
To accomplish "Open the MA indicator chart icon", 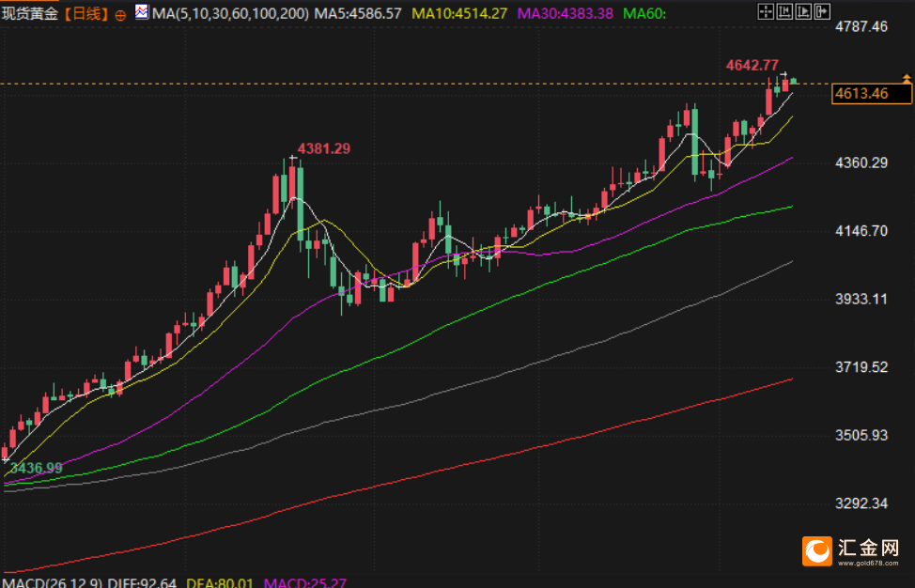I will click(141, 11).
